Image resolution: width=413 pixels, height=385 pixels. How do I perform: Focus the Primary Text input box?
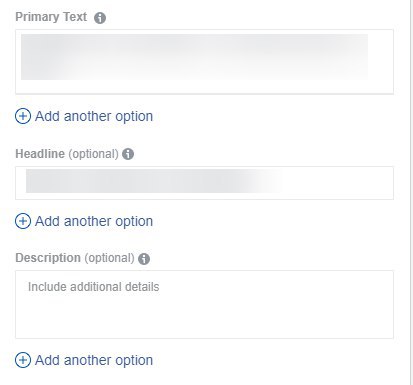[204, 62]
